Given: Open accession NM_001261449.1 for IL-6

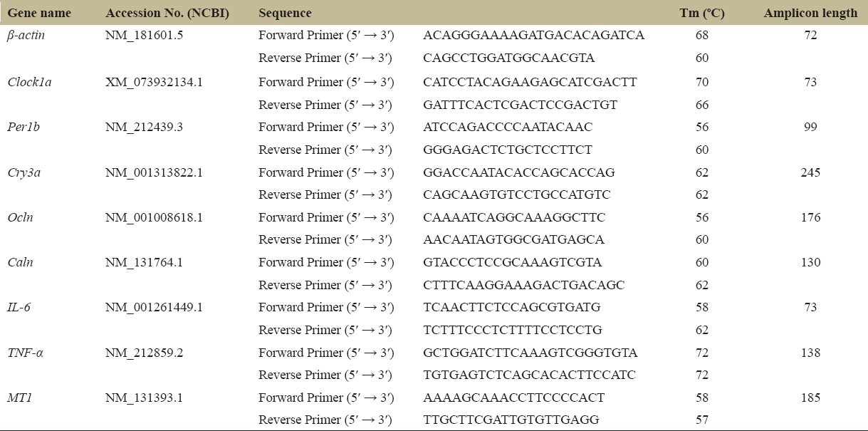Looking at the screenshot, I should pos(154,307).
